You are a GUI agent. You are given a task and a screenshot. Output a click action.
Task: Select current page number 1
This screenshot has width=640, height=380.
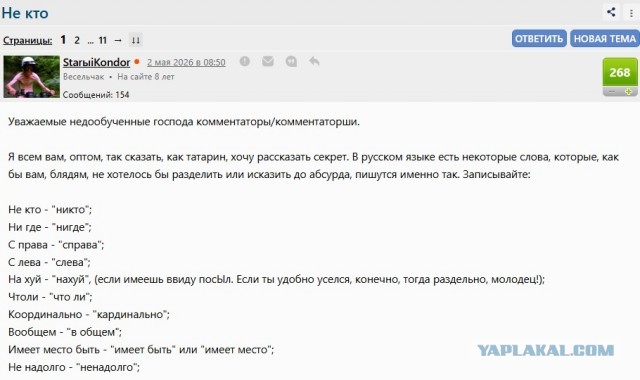[x=63, y=40]
